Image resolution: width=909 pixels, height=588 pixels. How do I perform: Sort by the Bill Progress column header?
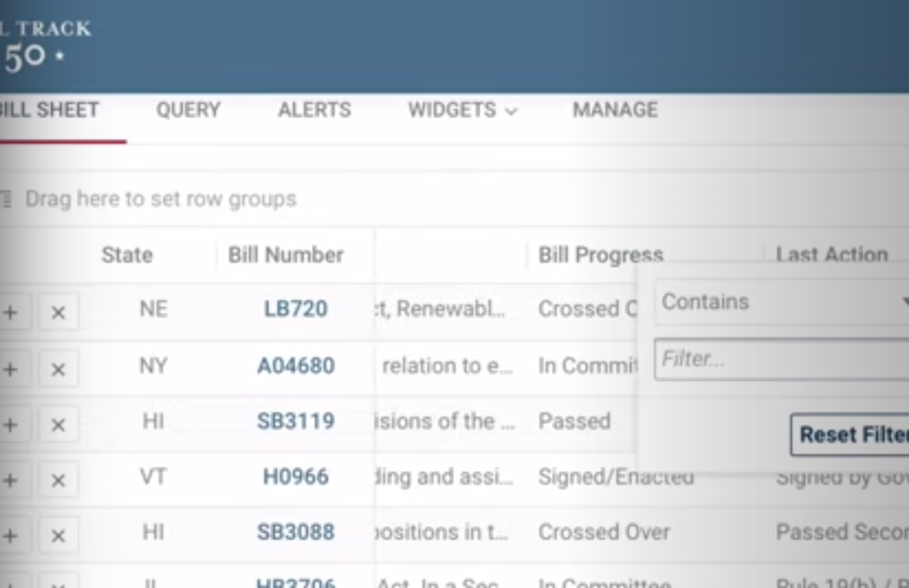(x=601, y=255)
